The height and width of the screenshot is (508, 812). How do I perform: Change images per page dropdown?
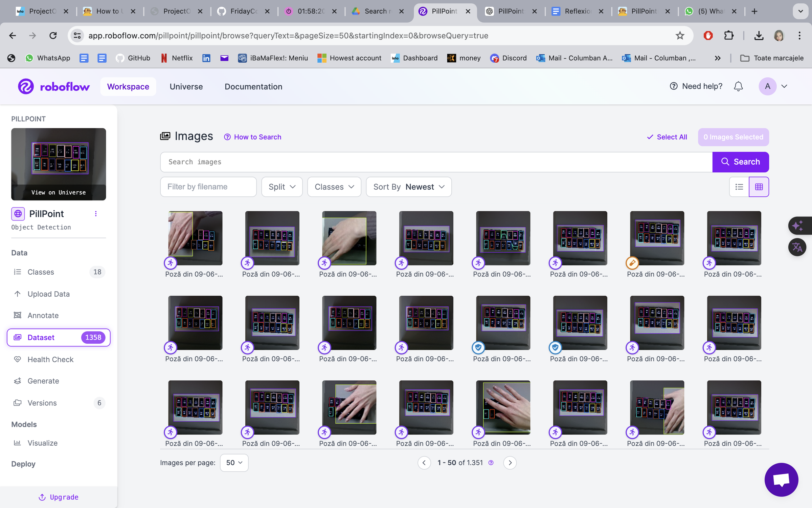tap(234, 463)
